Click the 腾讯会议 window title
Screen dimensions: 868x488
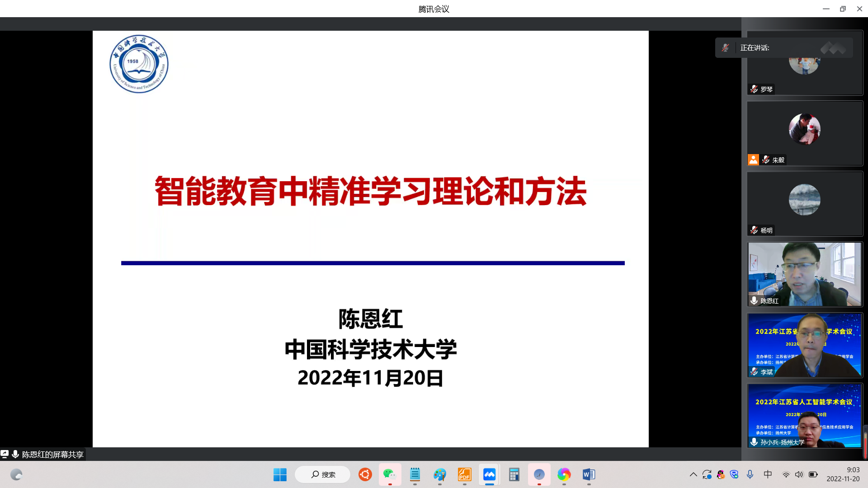coord(434,9)
